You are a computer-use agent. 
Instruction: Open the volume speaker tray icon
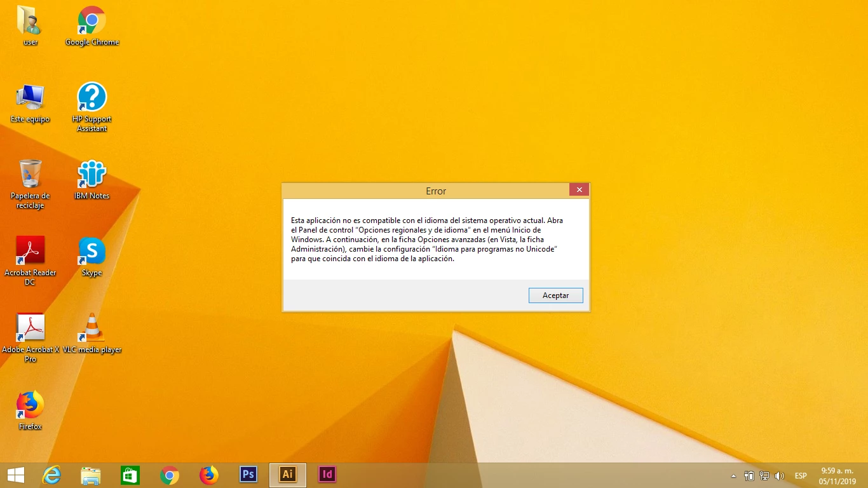(780, 475)
